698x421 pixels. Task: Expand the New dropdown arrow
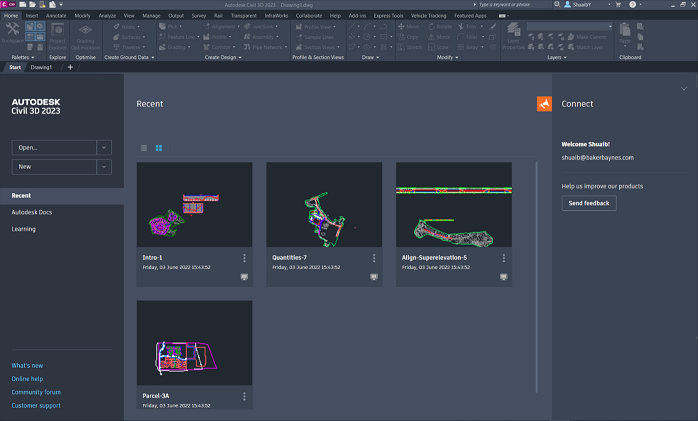click(x=104, y=167)
